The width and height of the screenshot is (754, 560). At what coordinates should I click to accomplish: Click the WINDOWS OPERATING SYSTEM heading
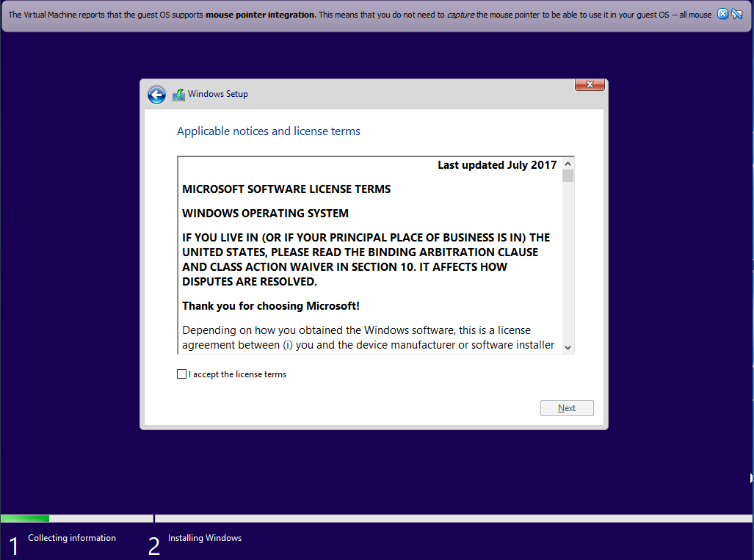click(266, 214)
